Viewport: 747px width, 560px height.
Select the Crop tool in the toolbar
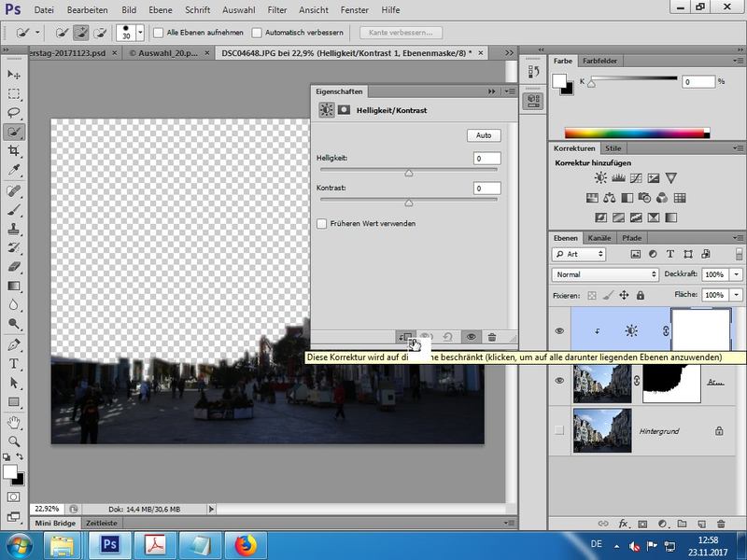[14, 150]
